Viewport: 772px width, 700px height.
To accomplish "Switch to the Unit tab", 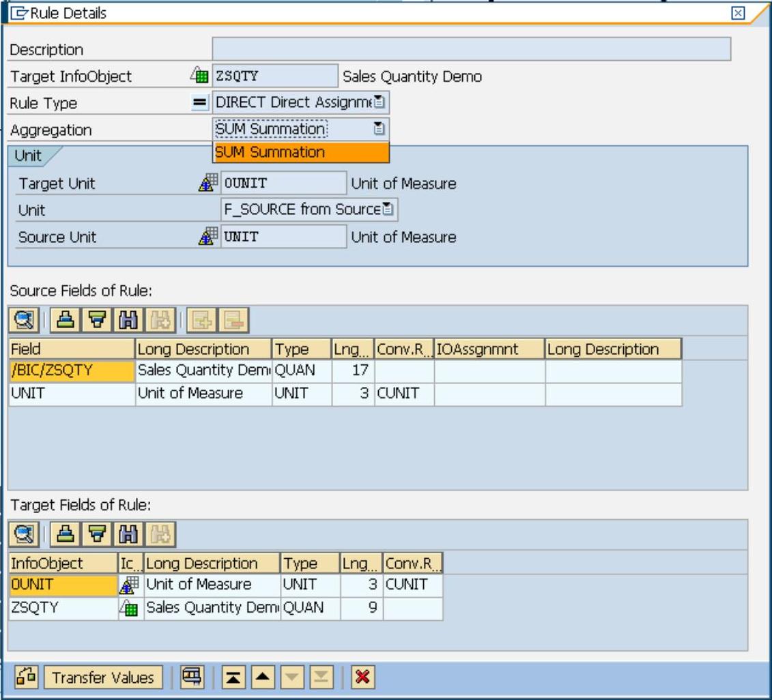I will click(x=29, y=156).
